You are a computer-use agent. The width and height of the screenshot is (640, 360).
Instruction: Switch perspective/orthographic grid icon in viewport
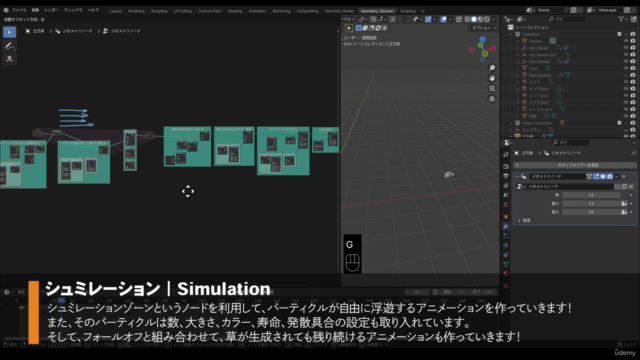(x=492, y=99)
